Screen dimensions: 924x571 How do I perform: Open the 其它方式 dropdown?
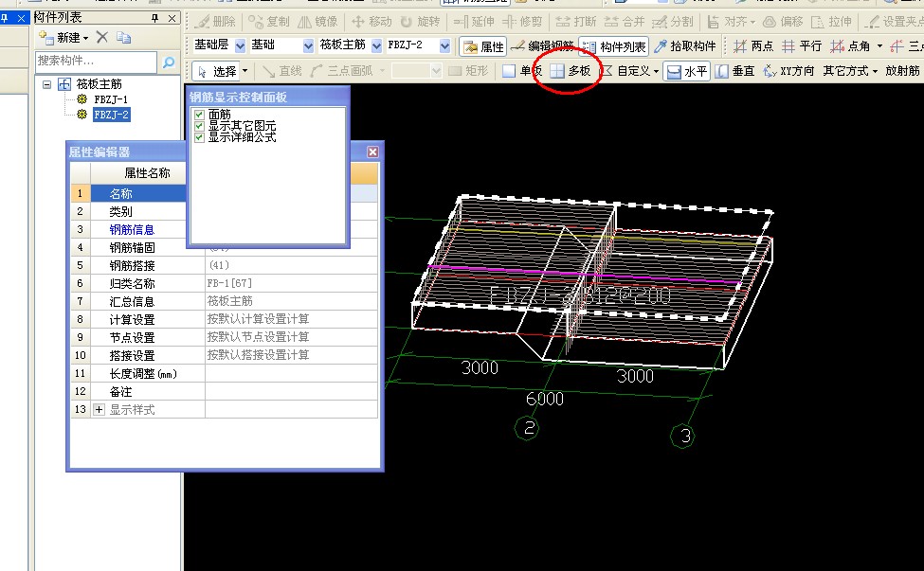point(850,71)
